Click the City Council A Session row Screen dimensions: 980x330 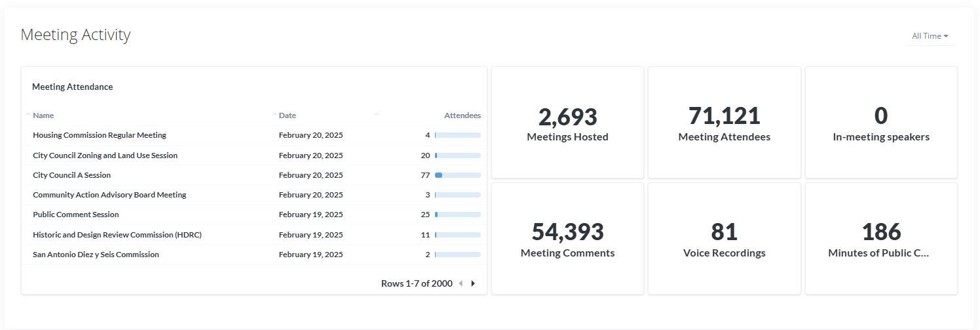[71, 175]
